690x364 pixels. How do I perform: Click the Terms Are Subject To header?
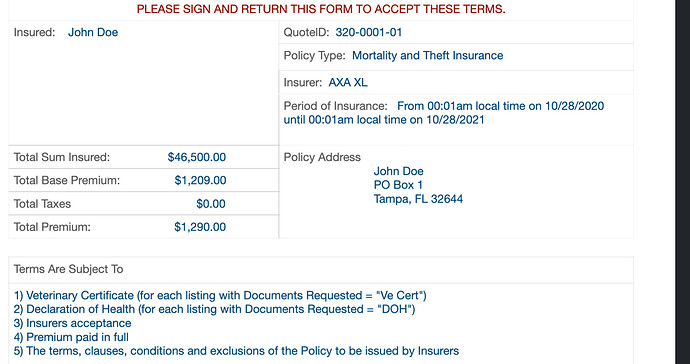click(x=69, y=269)
